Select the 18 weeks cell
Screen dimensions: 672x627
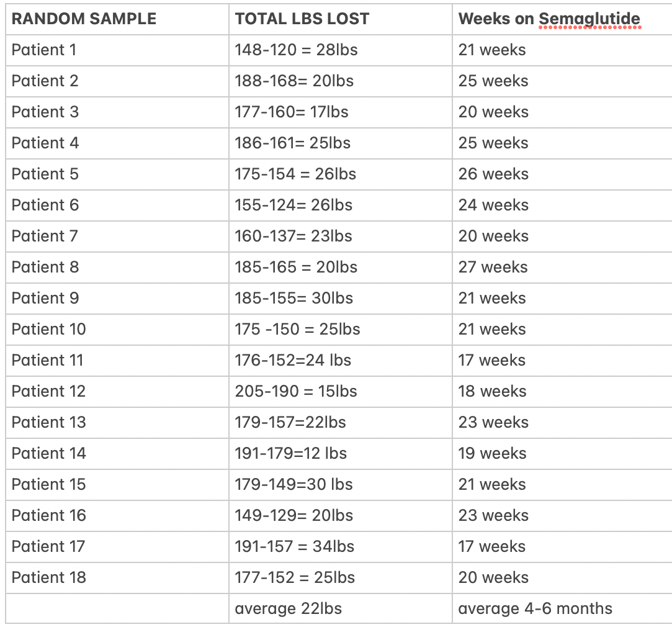492,391
